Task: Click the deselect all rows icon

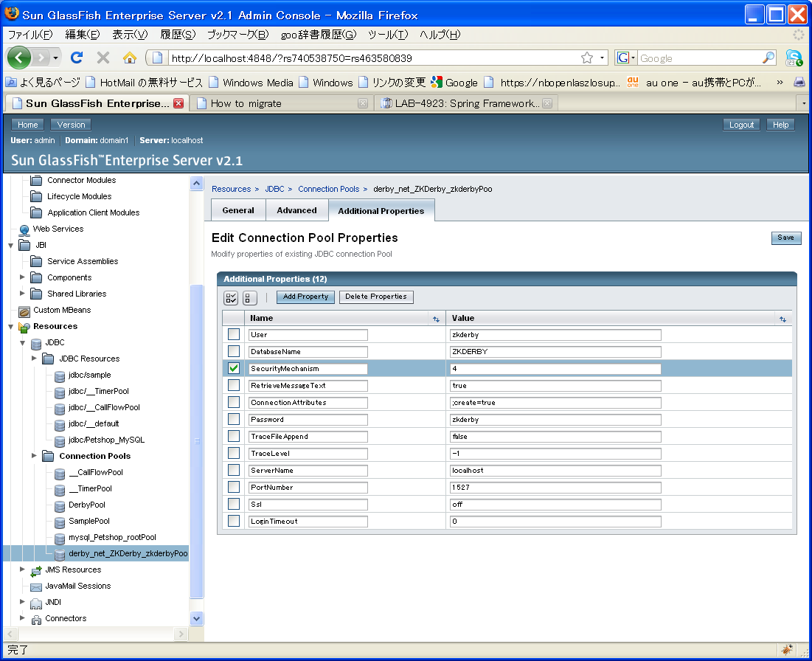Action: click(249, 297)
